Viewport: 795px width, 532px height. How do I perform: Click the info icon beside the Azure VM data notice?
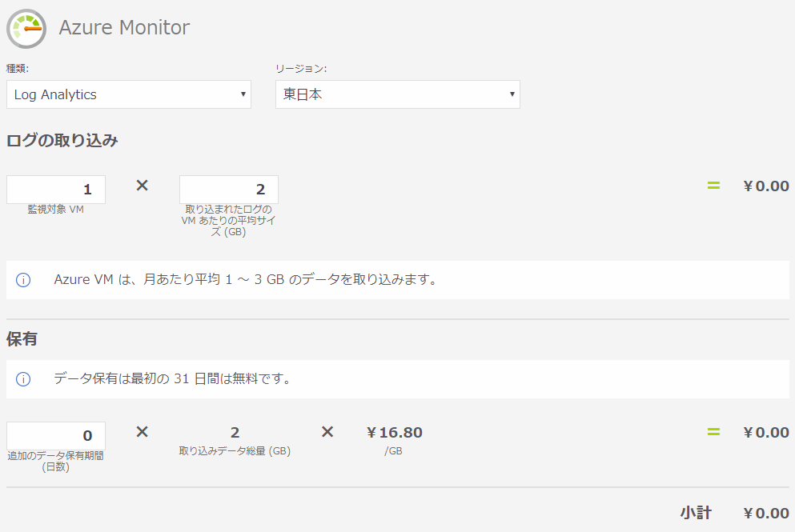pos(23,279)
